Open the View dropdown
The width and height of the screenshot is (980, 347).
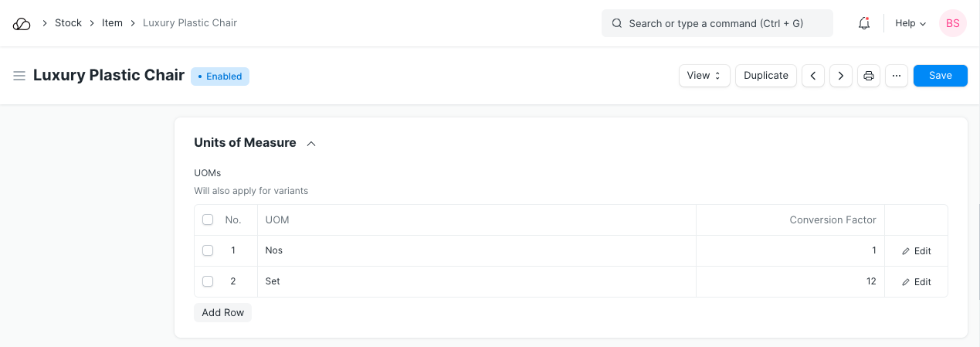pos(704,76)
